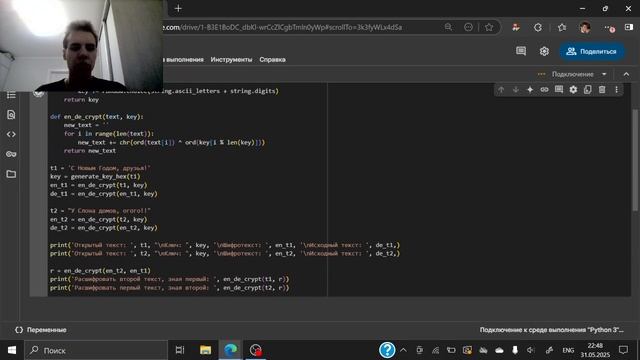Click the 'def en_de_crypt(text, key):' line

[97, 117]
